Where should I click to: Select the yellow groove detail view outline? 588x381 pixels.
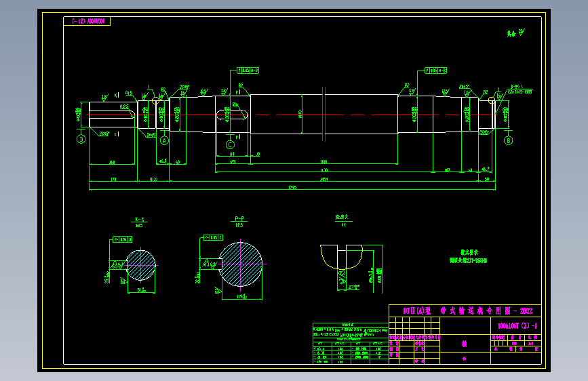coord(341,257)
